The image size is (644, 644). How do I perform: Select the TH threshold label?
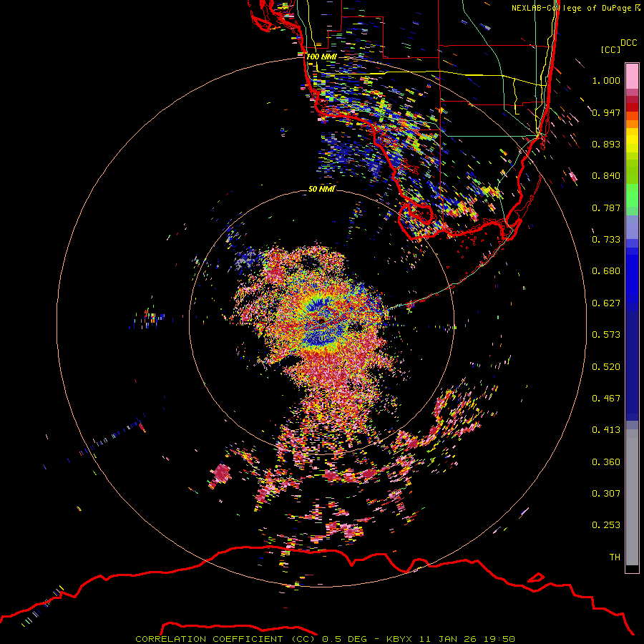(615, 557)
